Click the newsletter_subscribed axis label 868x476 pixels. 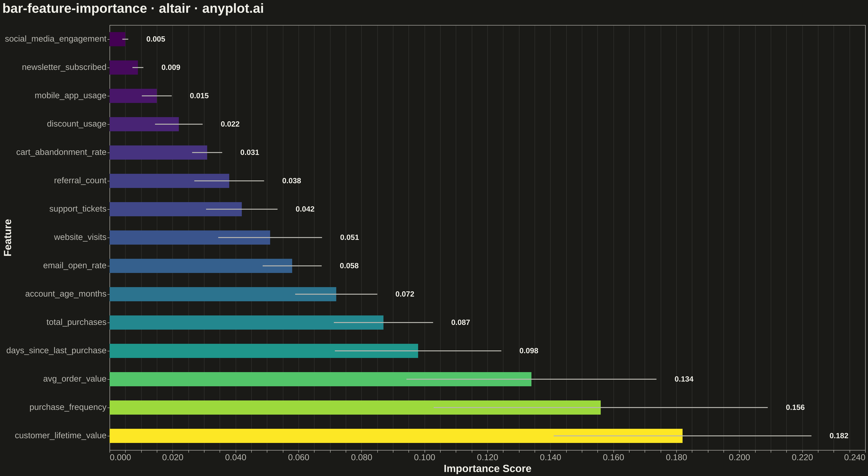coord(64,67)
